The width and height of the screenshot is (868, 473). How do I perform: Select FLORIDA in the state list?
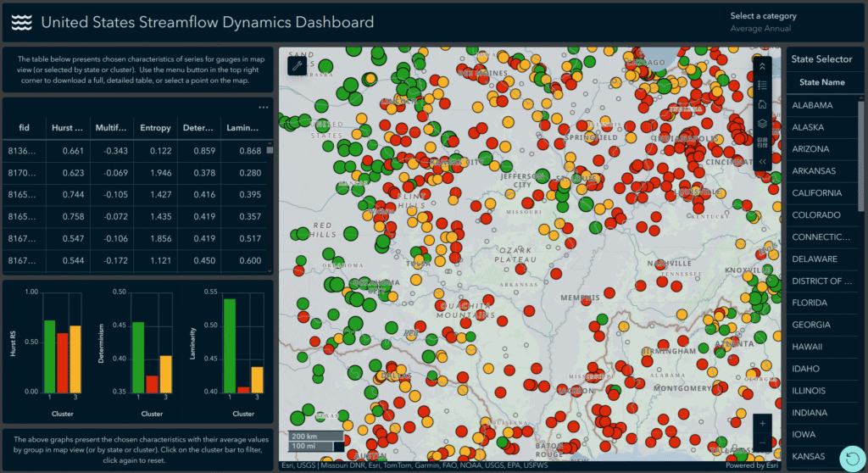[x=811, y=303]
